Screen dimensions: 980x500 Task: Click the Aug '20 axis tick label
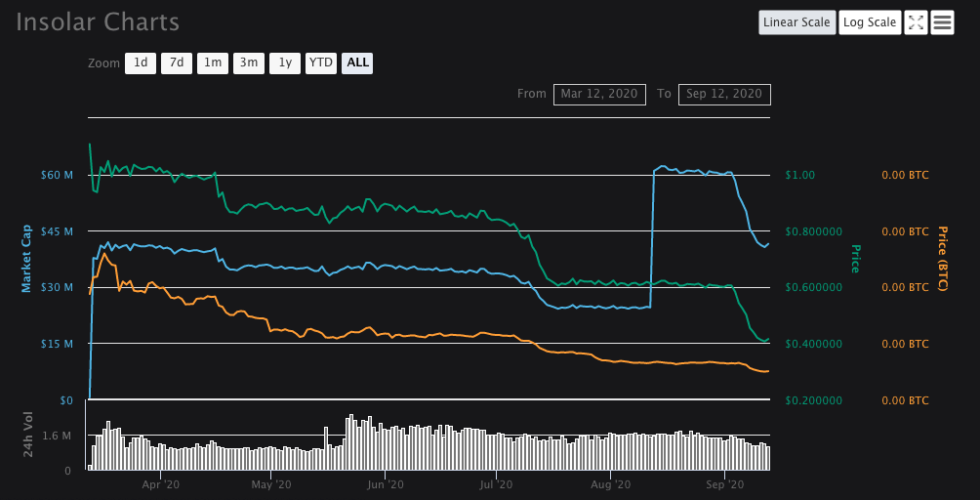[611, 484]
